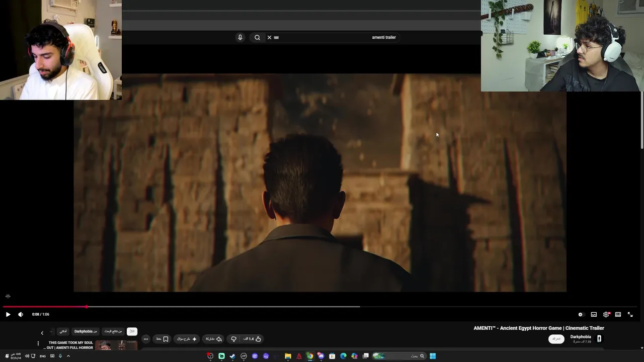Open the Darkphobia channel name link
The height and width of the screenshot is (362, 644).
click(580, 337)
